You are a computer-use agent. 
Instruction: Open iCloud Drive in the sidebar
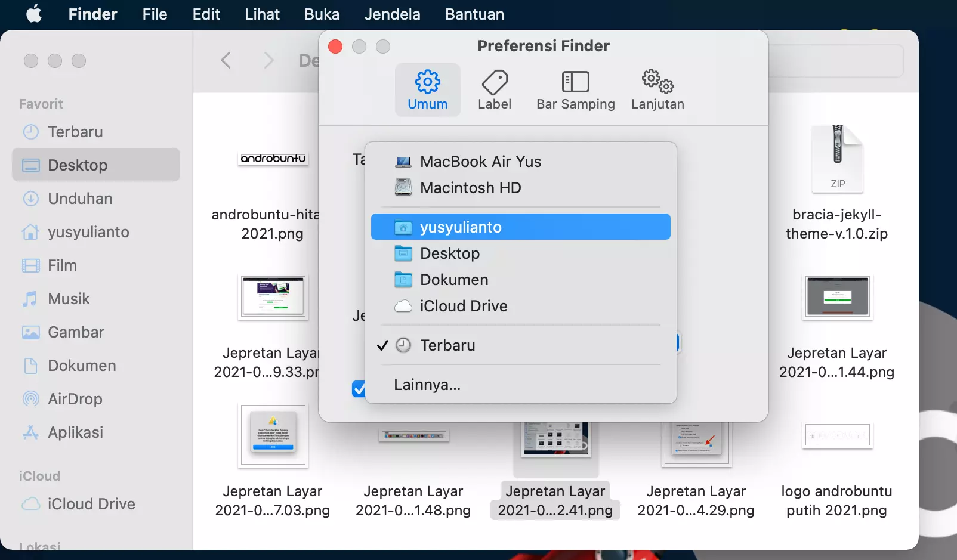tap(91, 503)
